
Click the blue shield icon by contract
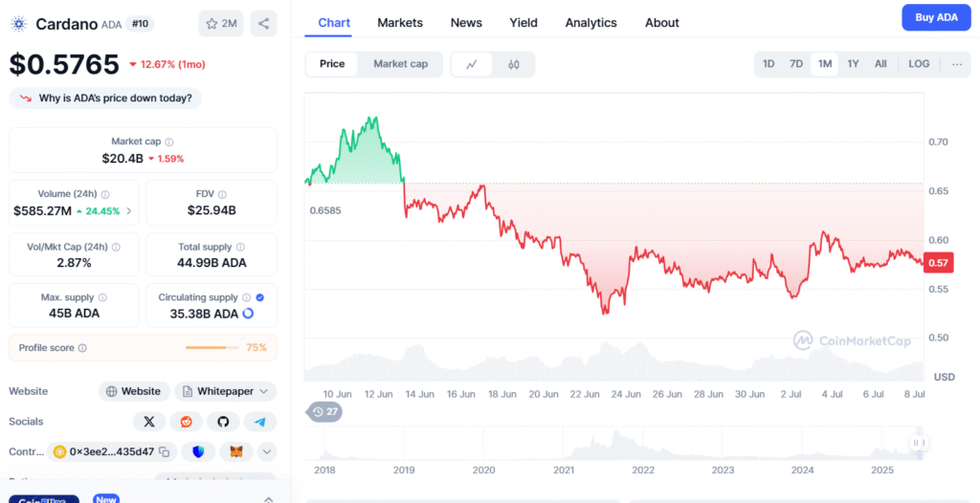pos(199,451)
